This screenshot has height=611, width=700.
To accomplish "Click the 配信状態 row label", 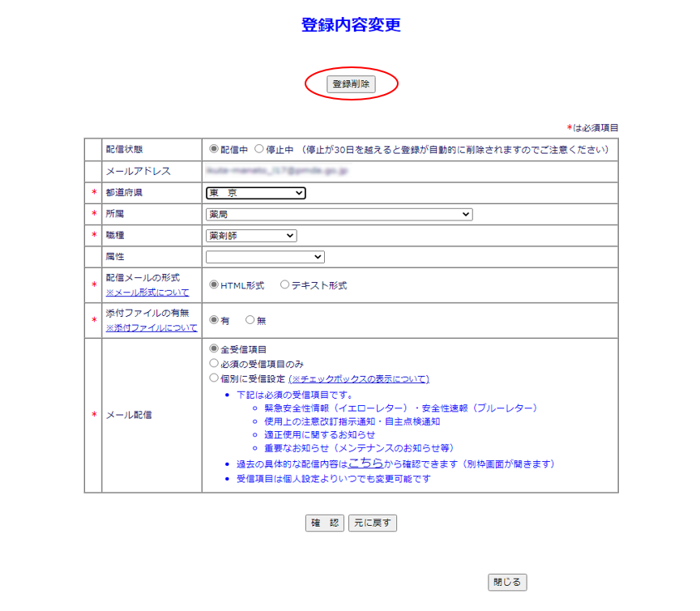I will tap(124, 150).
